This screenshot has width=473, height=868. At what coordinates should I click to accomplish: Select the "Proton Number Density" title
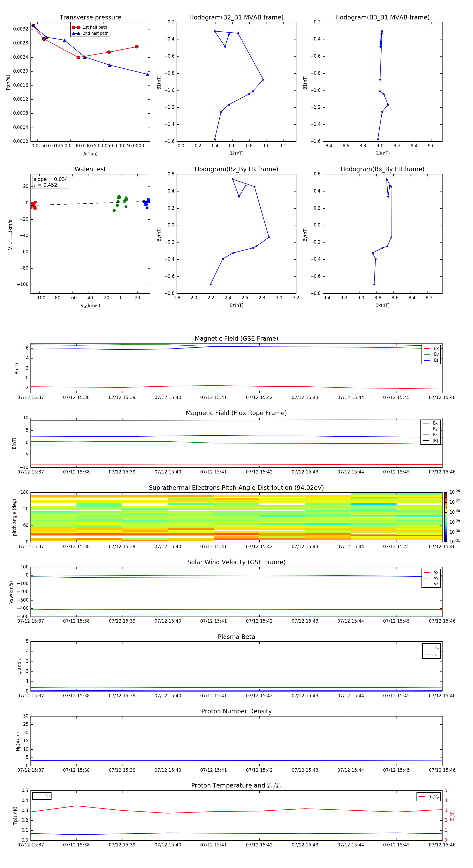pyautogui.click(x=236, y=711)
